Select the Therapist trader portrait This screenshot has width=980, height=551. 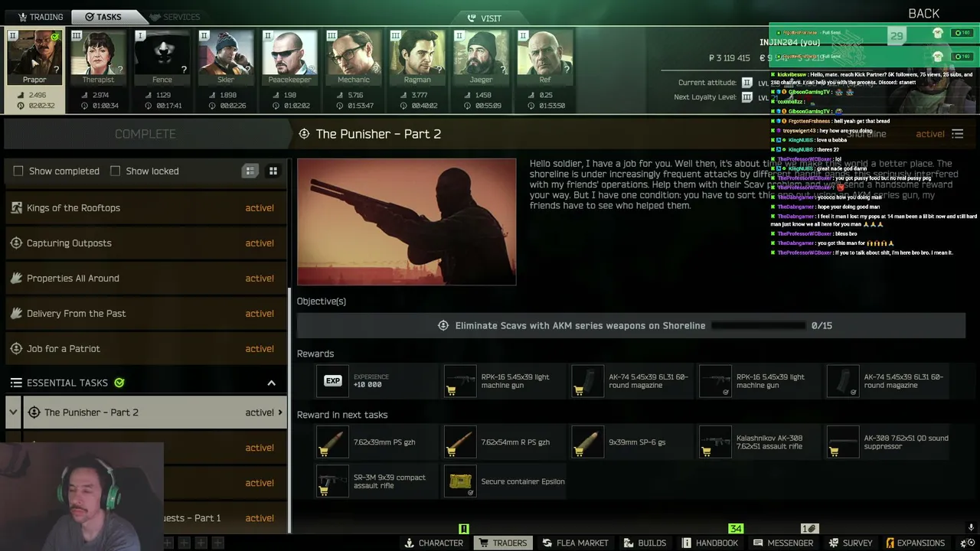(x=98, y=58)
